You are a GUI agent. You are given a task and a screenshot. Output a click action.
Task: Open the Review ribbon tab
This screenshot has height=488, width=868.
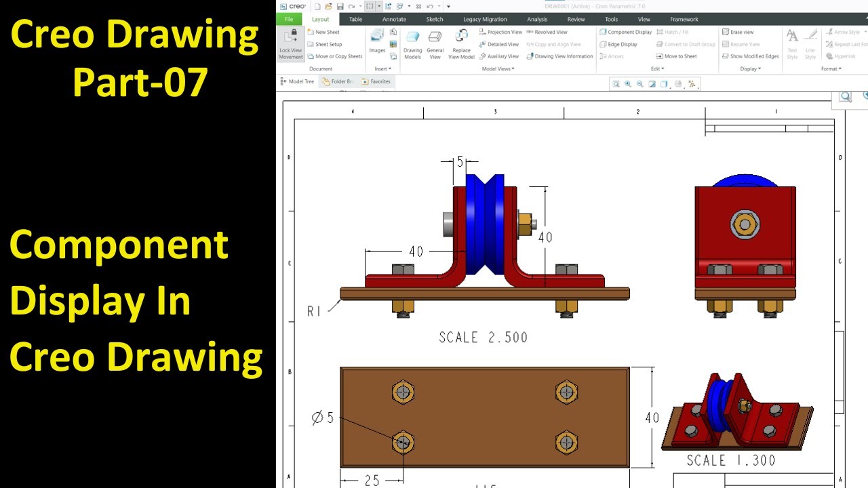point(576,19)
